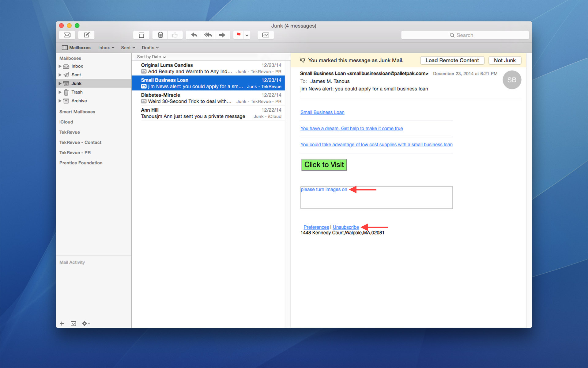The height and width of the screenshot is (368, 588).
Task: Select the Archive mailbox
Action: 94,101
